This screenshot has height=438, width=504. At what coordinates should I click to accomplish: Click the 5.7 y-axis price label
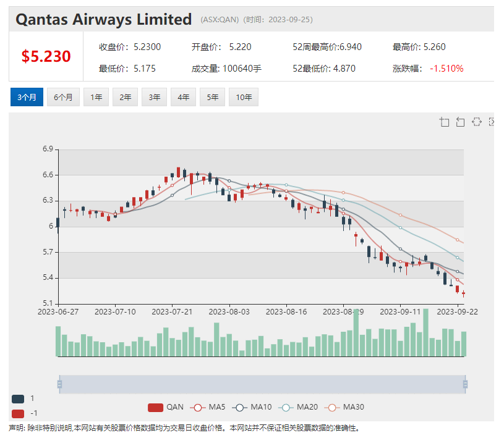(x=48, y=252)
